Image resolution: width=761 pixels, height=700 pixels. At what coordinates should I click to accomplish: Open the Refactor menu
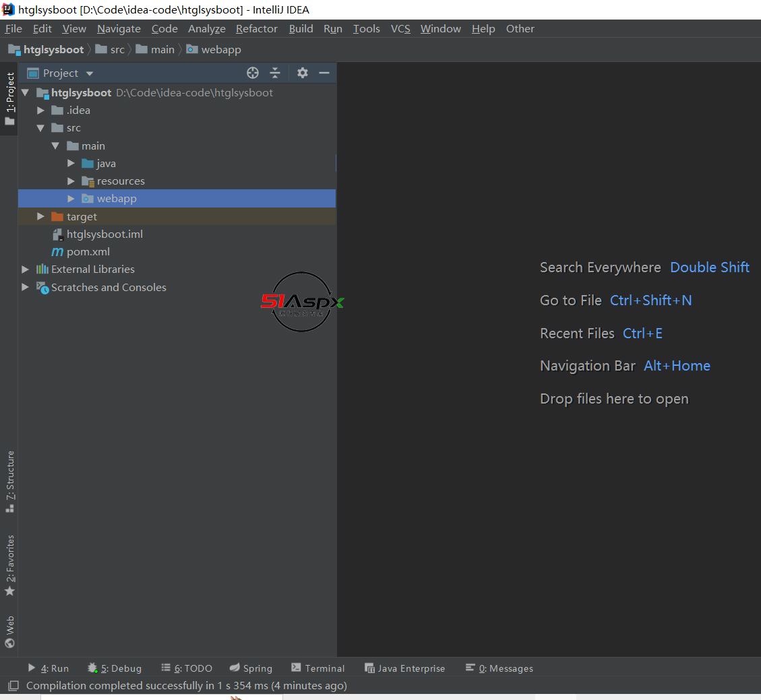[257, 28]
